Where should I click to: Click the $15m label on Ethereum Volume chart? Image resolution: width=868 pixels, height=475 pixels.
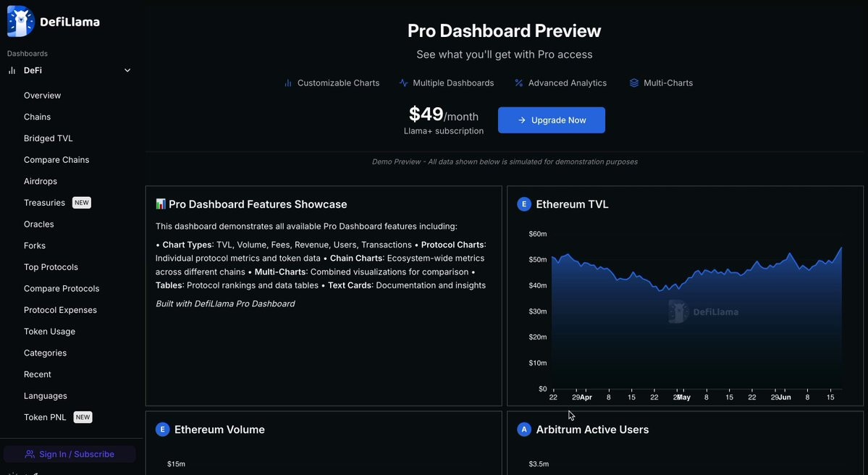pos(176,464)
